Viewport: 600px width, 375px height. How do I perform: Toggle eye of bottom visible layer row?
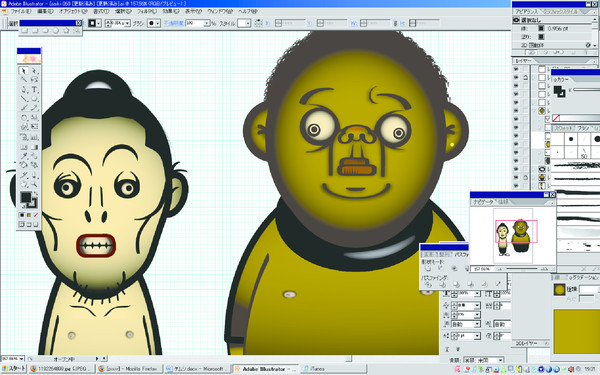[x=516, y=186]
